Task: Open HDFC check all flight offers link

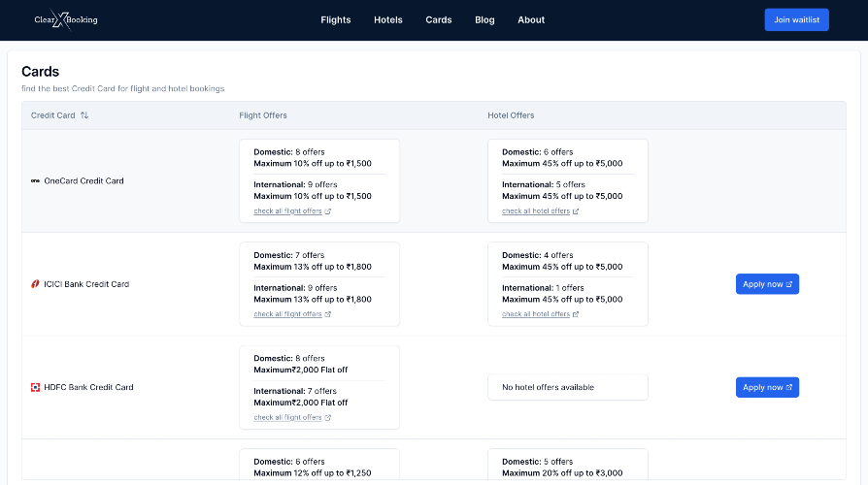Action: click(287, 417)
